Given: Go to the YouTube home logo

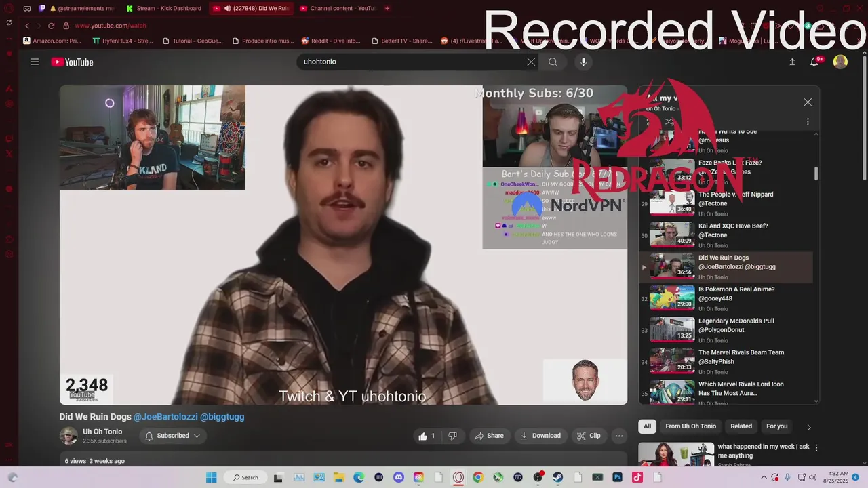Looking at the screenshot, I should click(72, 62).
